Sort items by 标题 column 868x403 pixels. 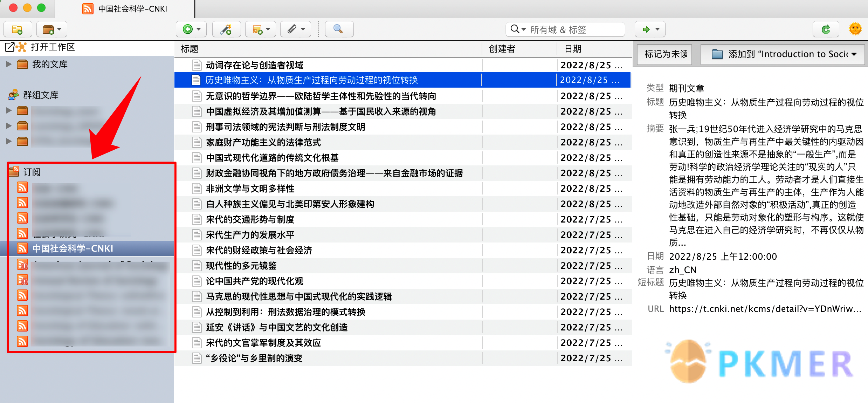[328, 49]
